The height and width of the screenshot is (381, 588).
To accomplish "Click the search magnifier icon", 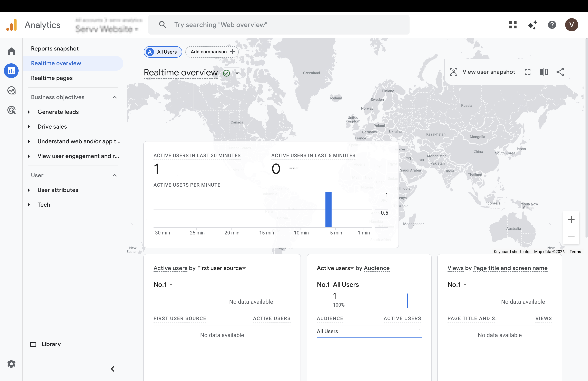I will 163,25.
